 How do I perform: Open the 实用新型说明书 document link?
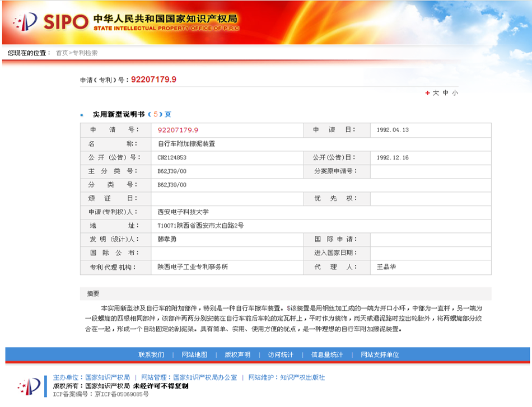(x=118, y=114)
